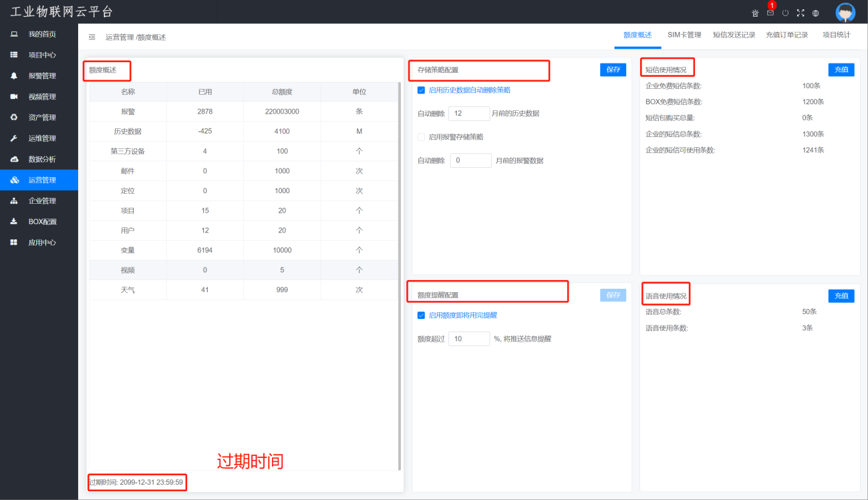The image size is (868, 500).
Task: Open the globe language icon
Action: click(x=816, y=13)
